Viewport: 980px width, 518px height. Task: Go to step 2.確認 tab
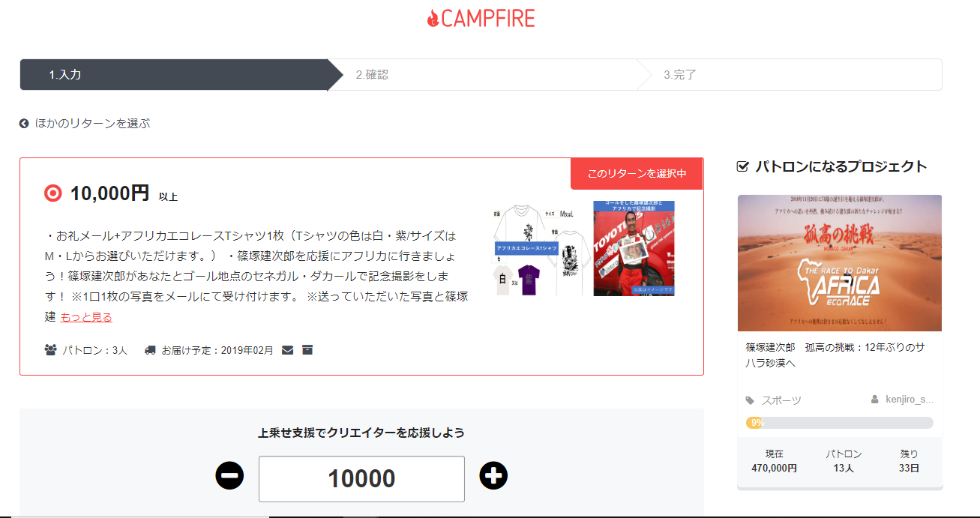pyautogui.click(x=482, y=75)
